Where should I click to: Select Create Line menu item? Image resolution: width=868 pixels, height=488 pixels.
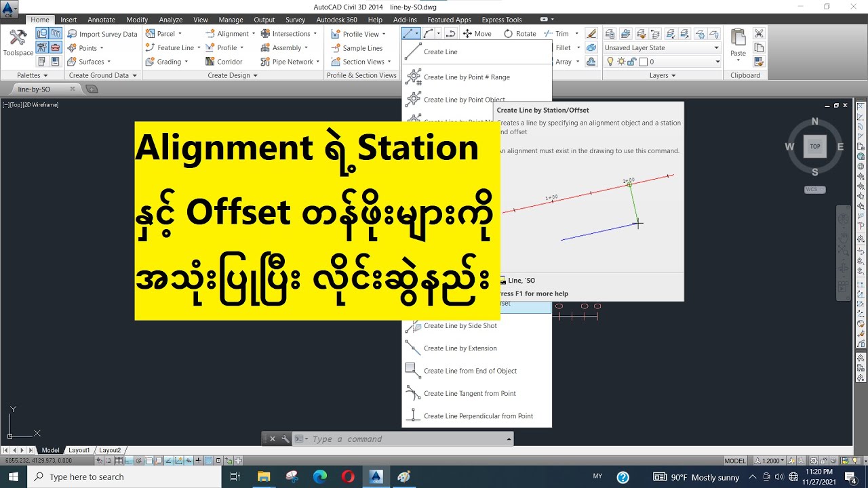click(x=477, y=52)
